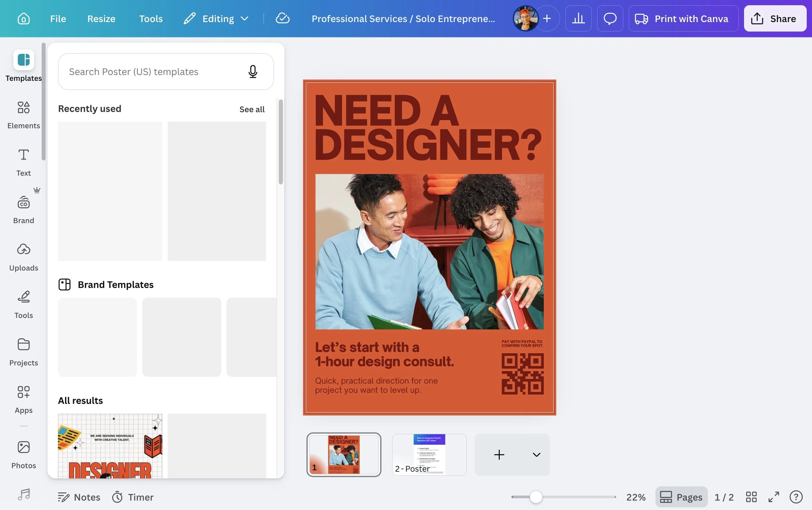Open the Apps sidebar panel
Image resolution: width=812 pixels, height=510 pixels.
[x=23, y=399]
